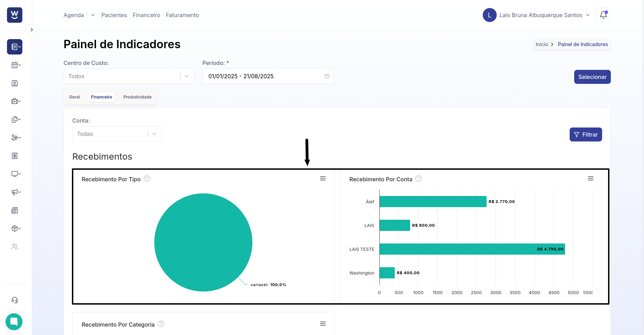The width and height of the screenshot is (644, 335).
Task: Click the Período date range field
Action: 268,76
